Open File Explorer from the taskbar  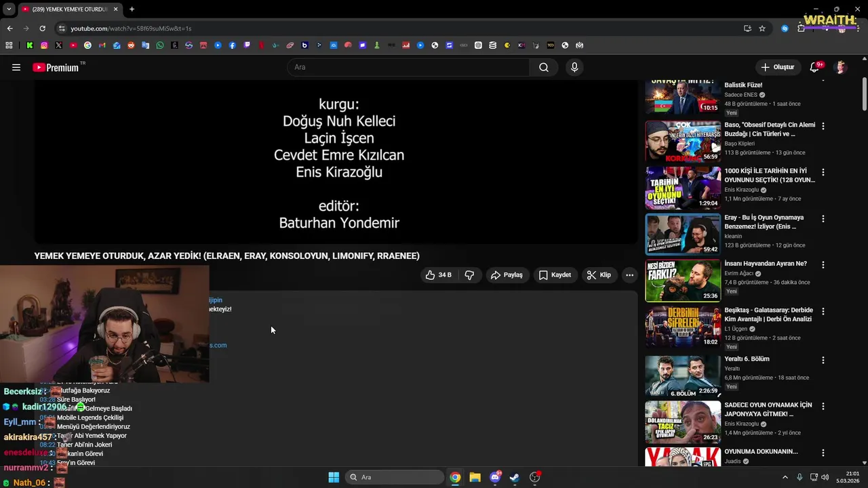[475, 477]
